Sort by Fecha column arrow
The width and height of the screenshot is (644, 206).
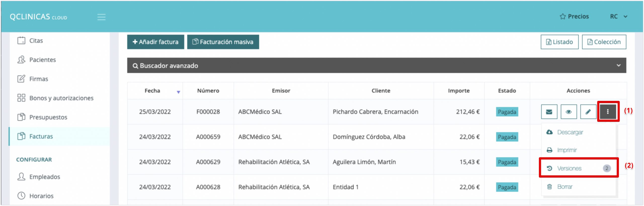(x=178, y=92)
